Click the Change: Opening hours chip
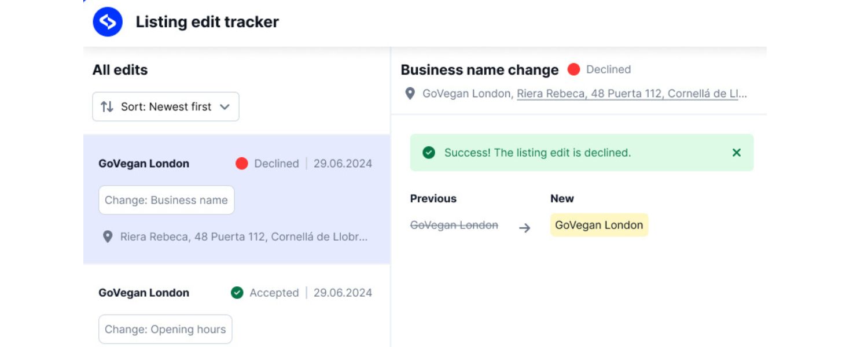 point(165,328)
